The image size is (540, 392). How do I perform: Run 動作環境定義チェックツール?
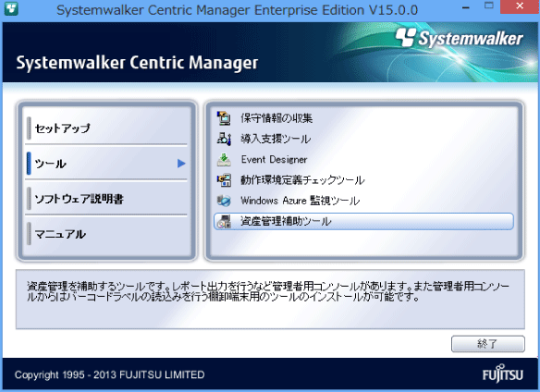click(302, 179)
